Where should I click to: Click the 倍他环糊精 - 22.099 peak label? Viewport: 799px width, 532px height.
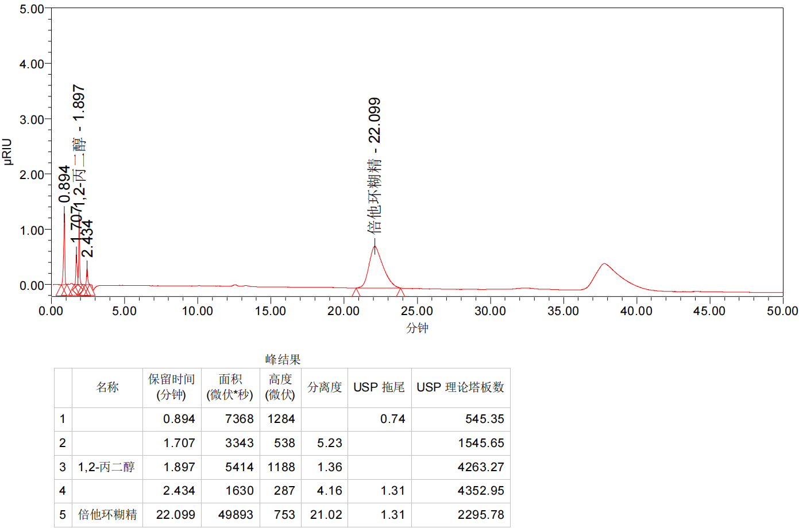[x=375, y=165]
